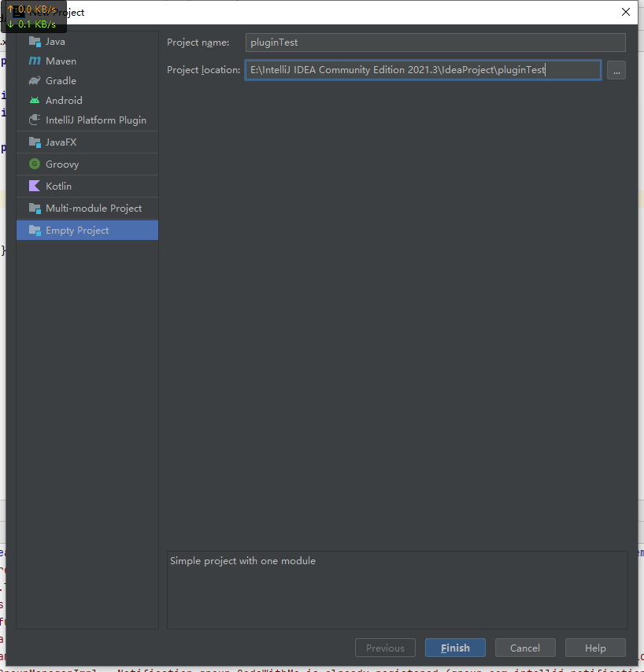Click the network upload speed overlay

(32, 9)
